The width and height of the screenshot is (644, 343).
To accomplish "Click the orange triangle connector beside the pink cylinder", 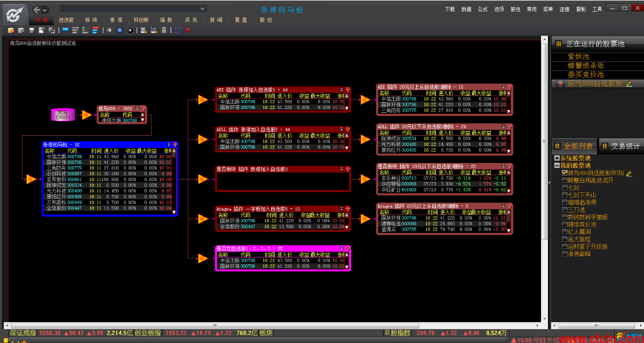I will click(x=86, y=115).
